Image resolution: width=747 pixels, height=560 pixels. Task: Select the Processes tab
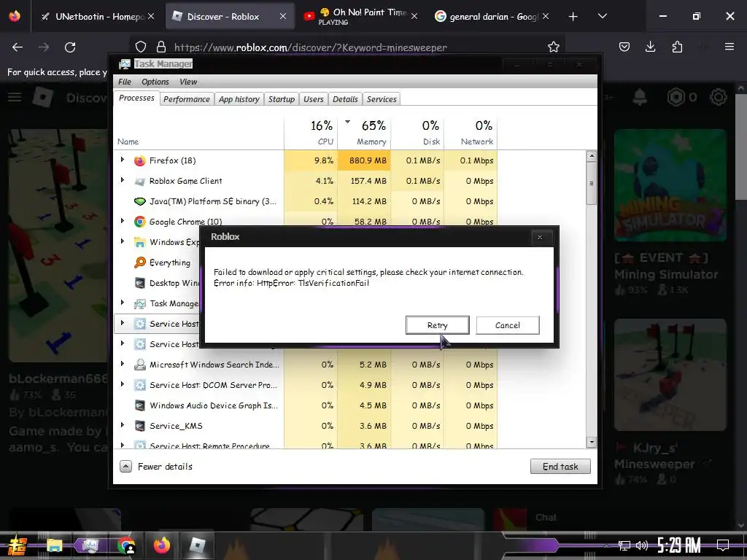[x=136, y=98]
